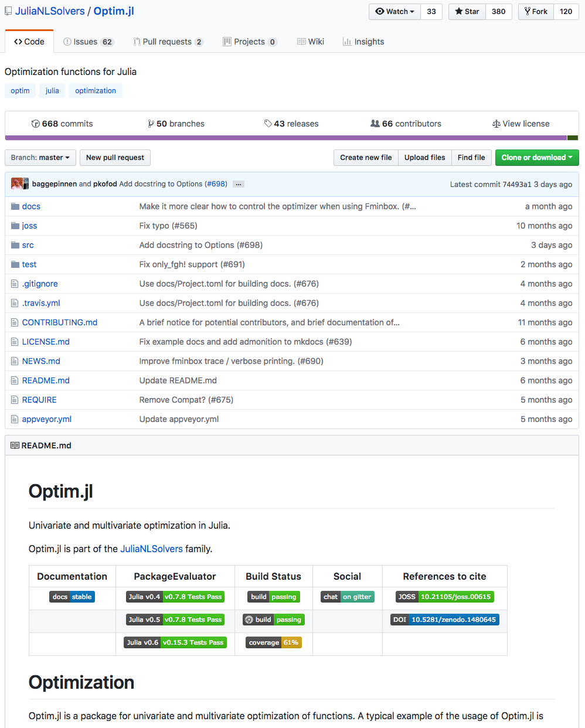This screenshot has height=728, width=585.
Task: Switch to the Issues tab
Action: click(88, 42)
